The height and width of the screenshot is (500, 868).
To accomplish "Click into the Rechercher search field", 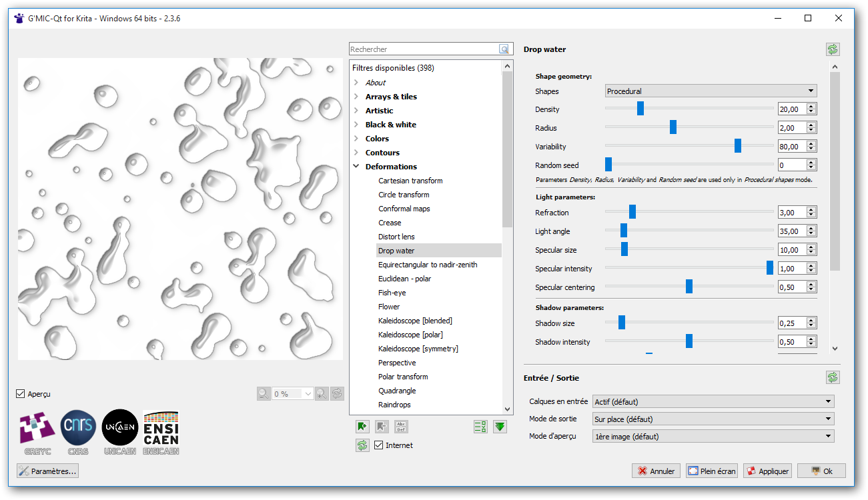I will (424, 49).
